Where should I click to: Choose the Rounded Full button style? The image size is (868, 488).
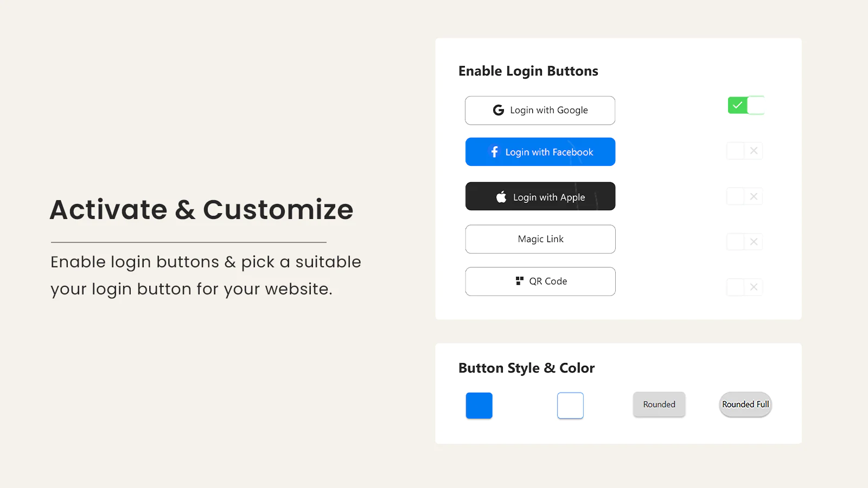(x=745, y=404)
